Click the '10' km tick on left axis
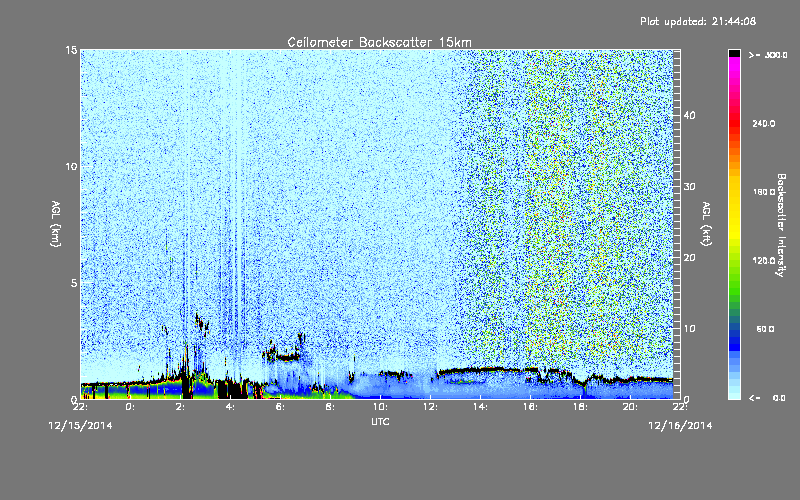Screen dimensions: 800x500 pyautogui.click(x=71, y=167)
